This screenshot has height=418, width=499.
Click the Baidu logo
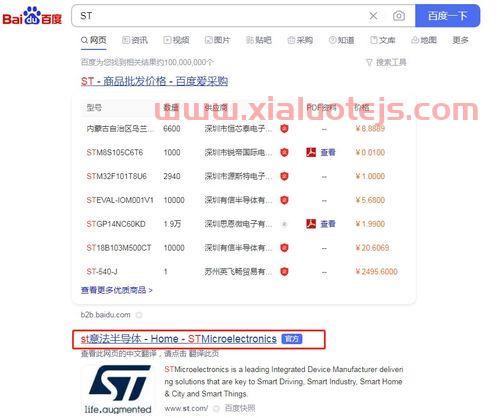coord(32,16)
